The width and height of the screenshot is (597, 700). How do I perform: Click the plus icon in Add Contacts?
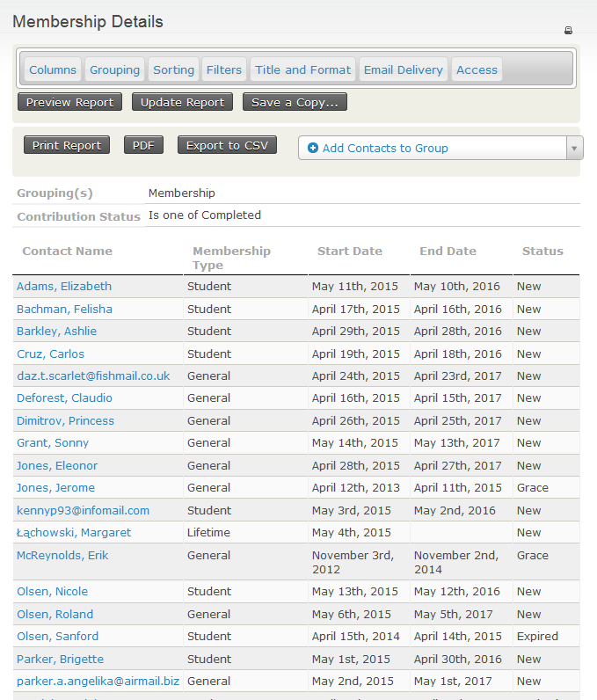pos(313,149)
